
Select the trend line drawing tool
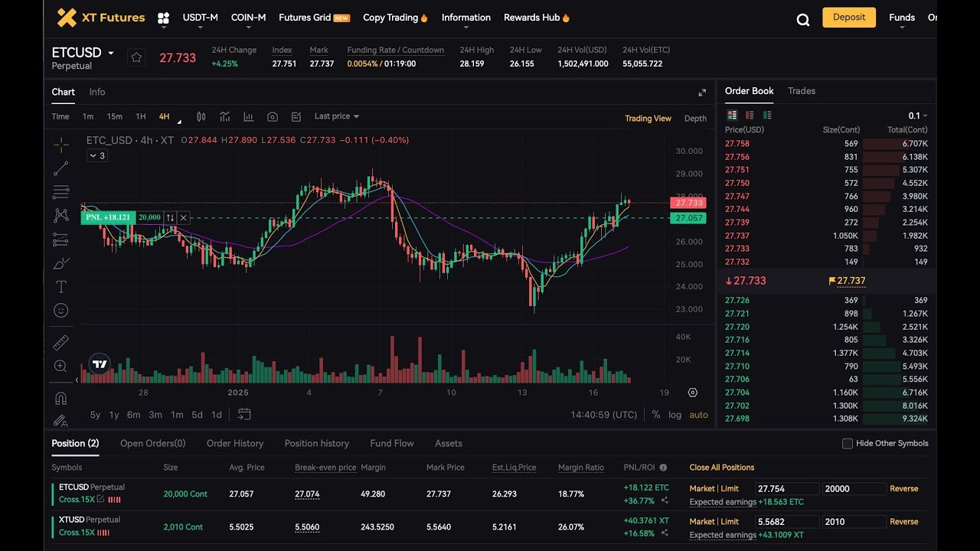[x=61, y=168]
